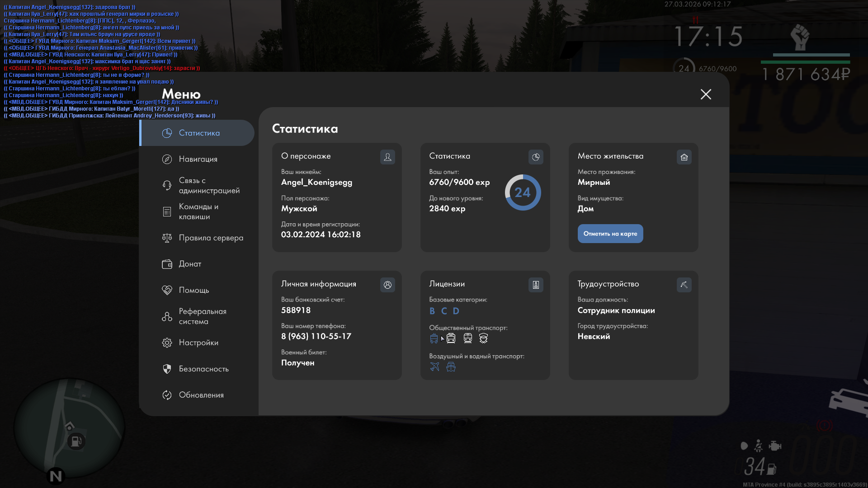The width and height of the screenshot is (868, 488).
Task: Open the Настройки menu item
Action: coord(198,343)
